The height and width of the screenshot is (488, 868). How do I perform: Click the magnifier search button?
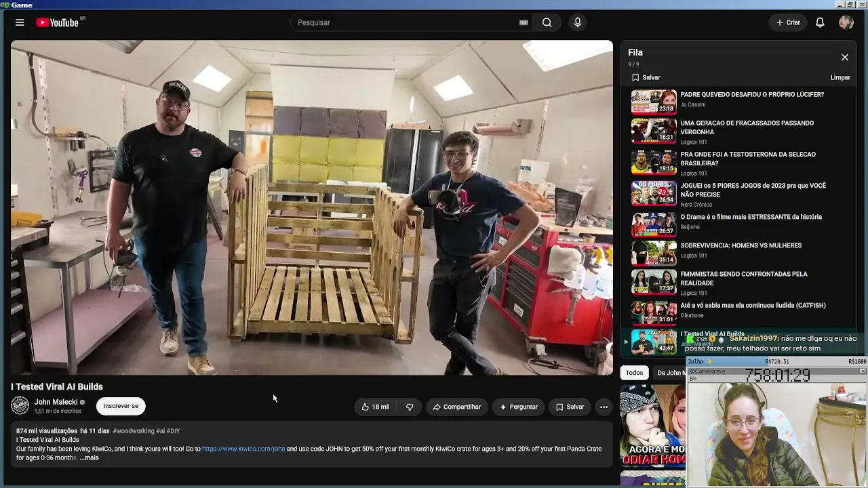coord(547,22)
